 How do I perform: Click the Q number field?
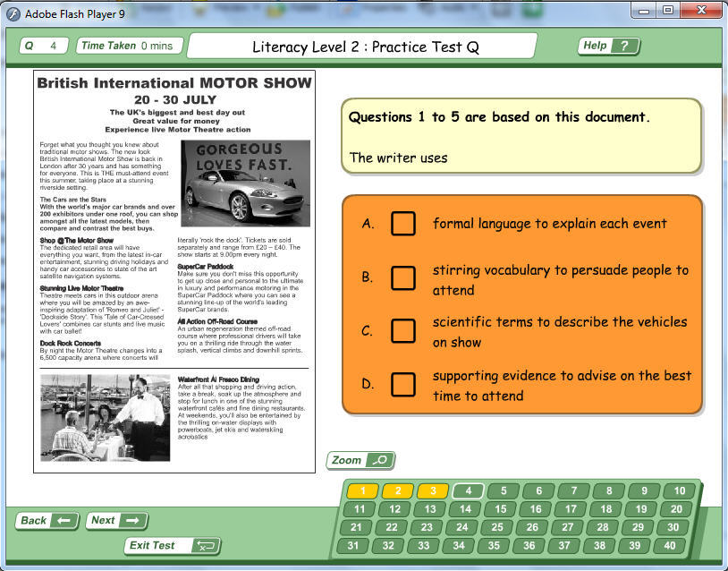coord(43,46)
